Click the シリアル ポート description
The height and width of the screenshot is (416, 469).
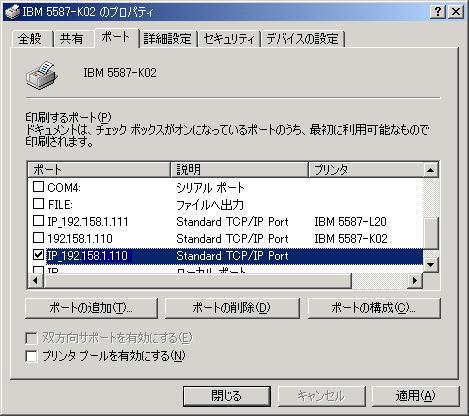(210, 188)
